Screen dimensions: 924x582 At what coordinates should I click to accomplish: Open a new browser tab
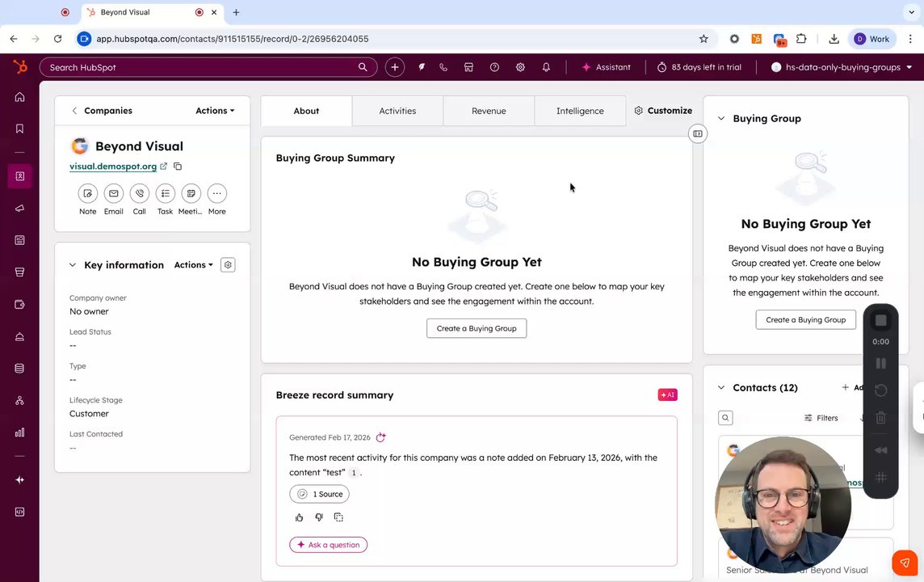click(237, 12)
